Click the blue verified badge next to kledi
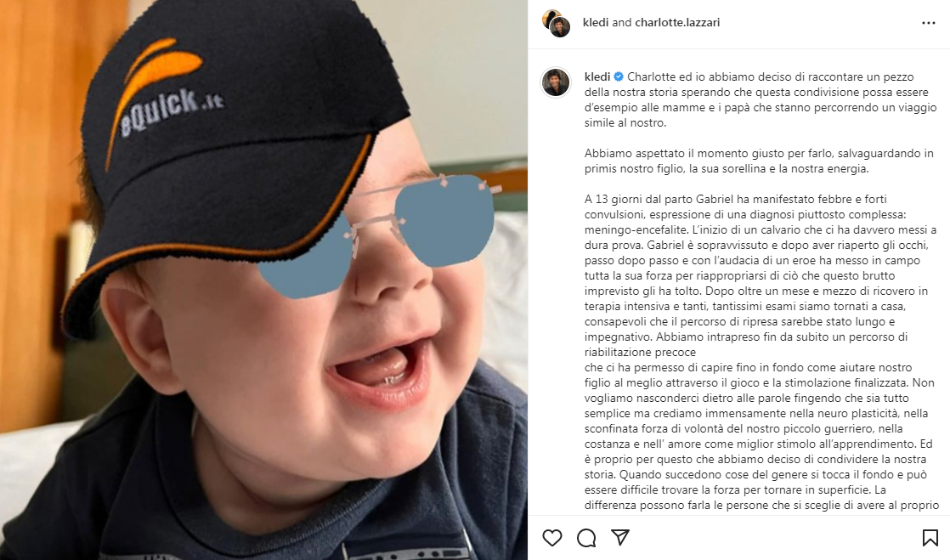This screenshot has height=560, width=950. [619, 77]
